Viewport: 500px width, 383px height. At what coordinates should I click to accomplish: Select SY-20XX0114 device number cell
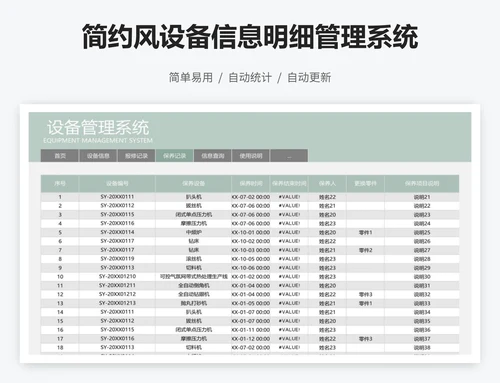[x=117, y=232]
